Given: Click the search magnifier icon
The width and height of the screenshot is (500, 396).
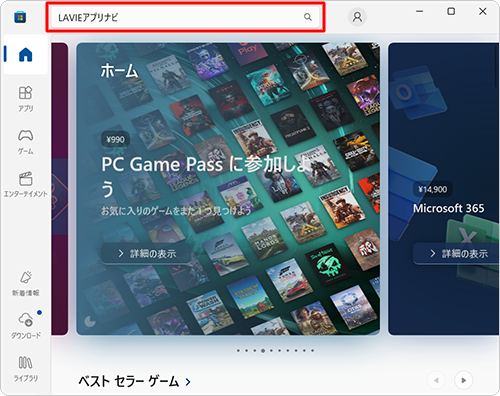Looking at the screenshot, I should point(308,17).
